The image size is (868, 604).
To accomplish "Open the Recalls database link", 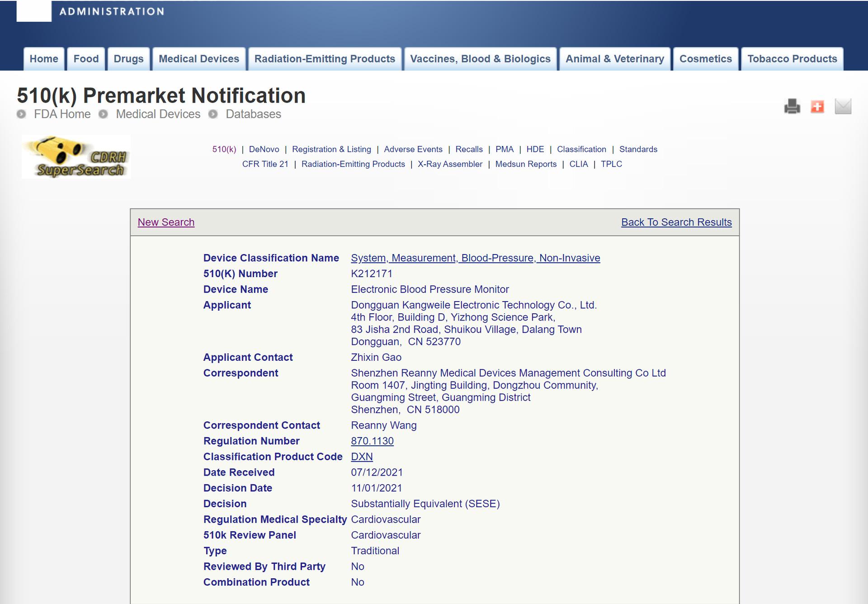I will (469, 149).
